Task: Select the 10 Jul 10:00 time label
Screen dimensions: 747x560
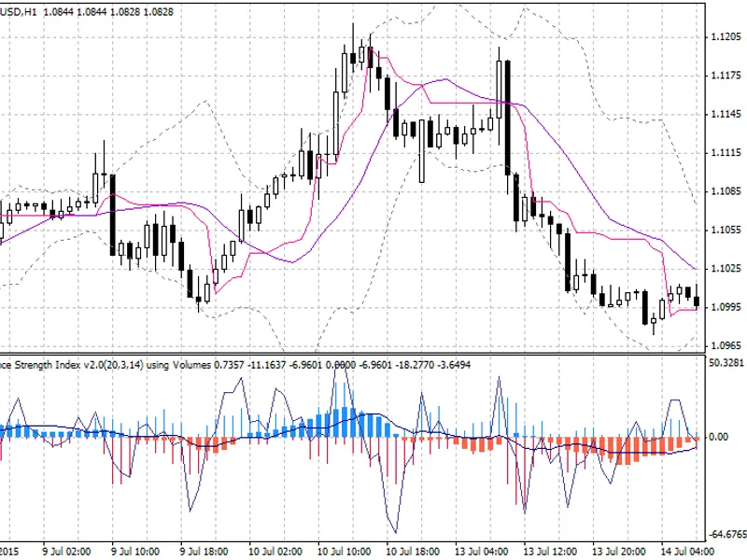Action: (344, 552)
